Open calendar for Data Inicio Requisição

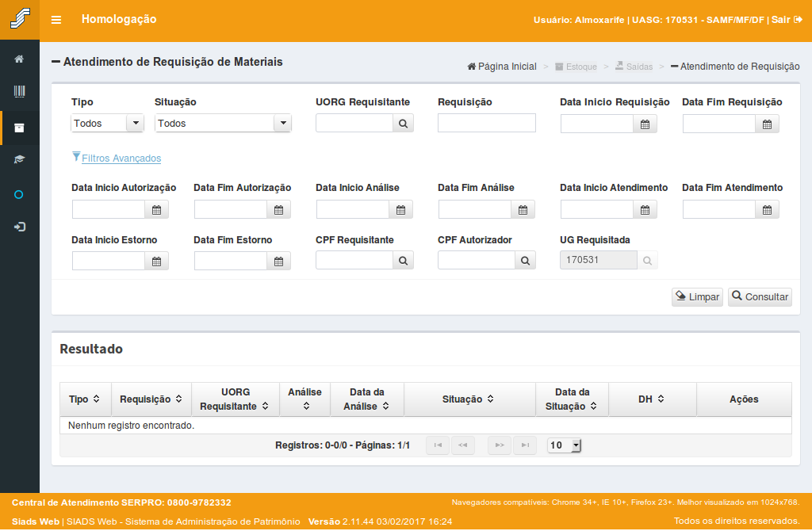(645, 124)
